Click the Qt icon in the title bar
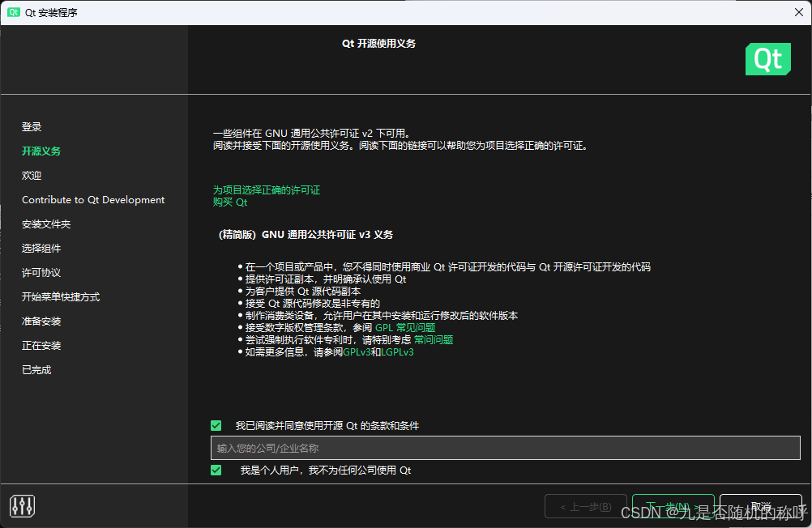The width and height of the screenshot is (812, 528). [x=14, y=12]
